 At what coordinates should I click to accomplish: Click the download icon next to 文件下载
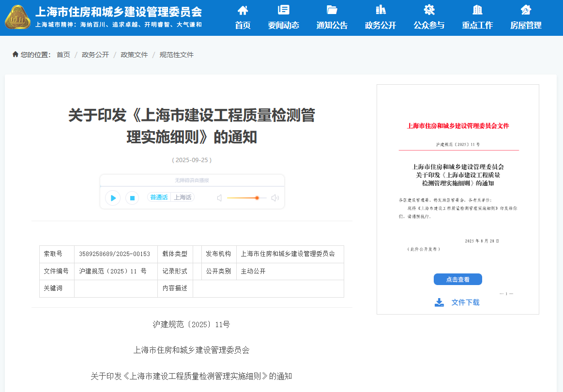tap(439, 302)
